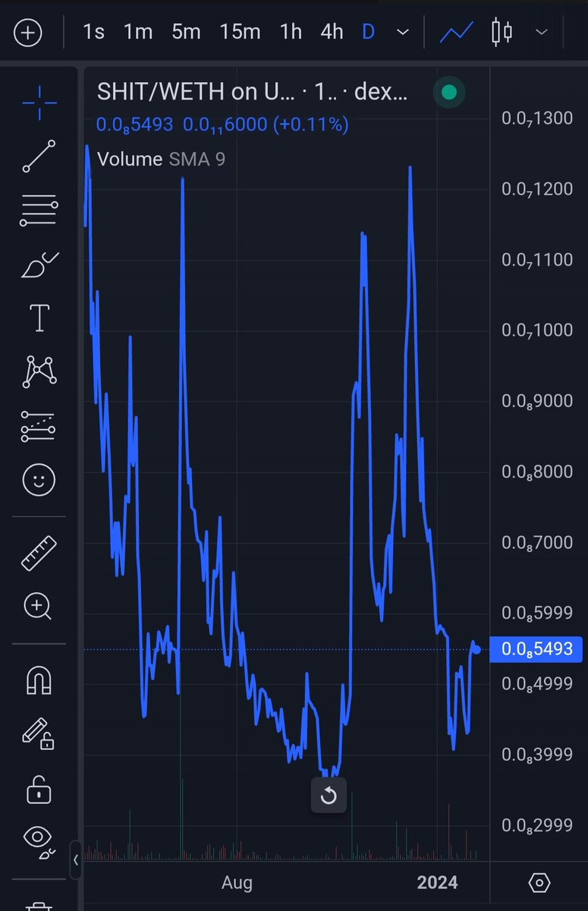Open chart settings hexagon icon
Viewport: 588px width, 911px height.
click(x=539, y=883)
